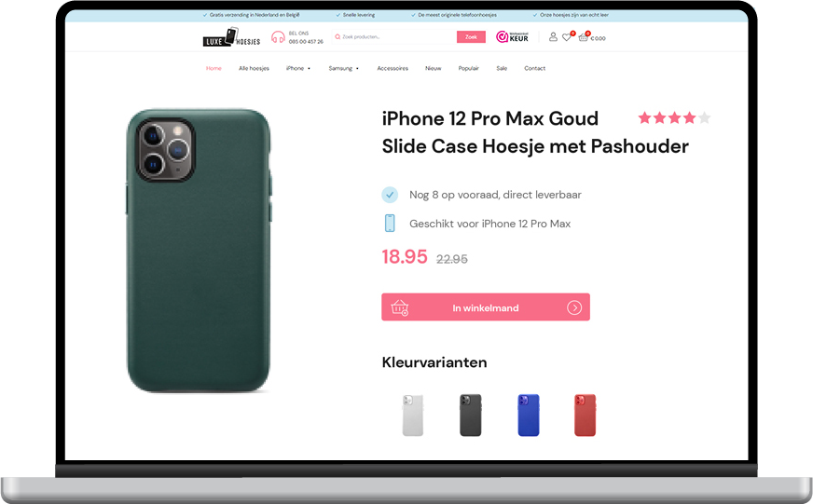Select the red color variant case

click(x=585, y=415)
